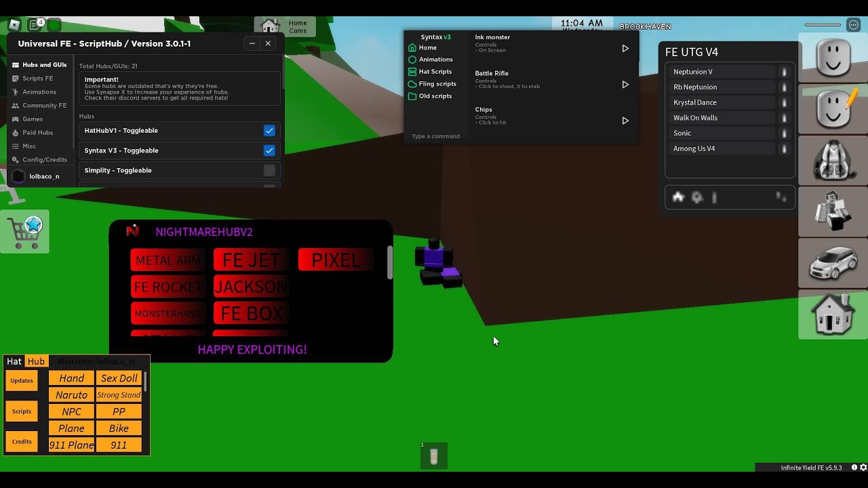The image size is (868, 488).
Task: Open the Roblox menu logo icon
Action: [14, 25]
